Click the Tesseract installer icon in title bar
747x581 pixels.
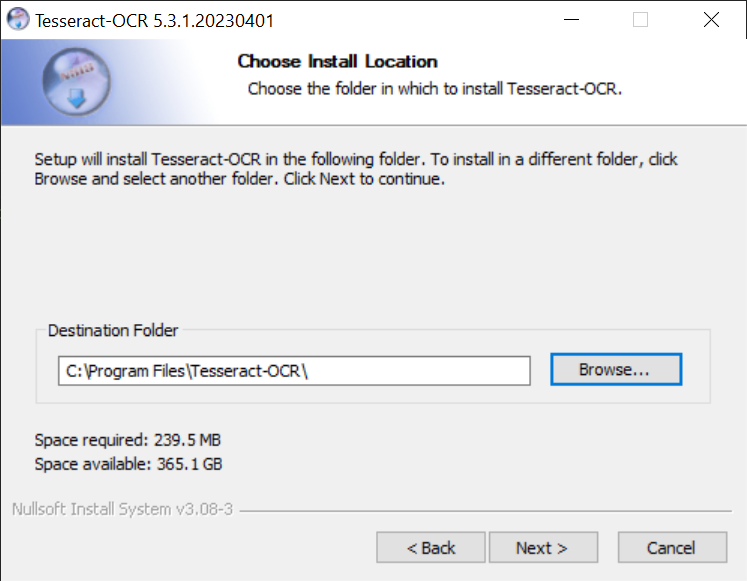18,20
